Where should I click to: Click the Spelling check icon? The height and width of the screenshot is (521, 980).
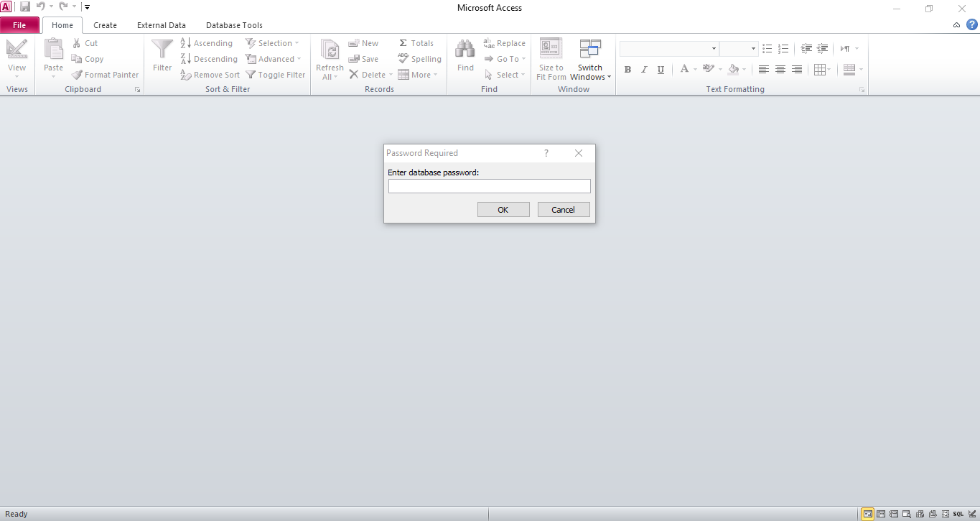click(403, 59)
